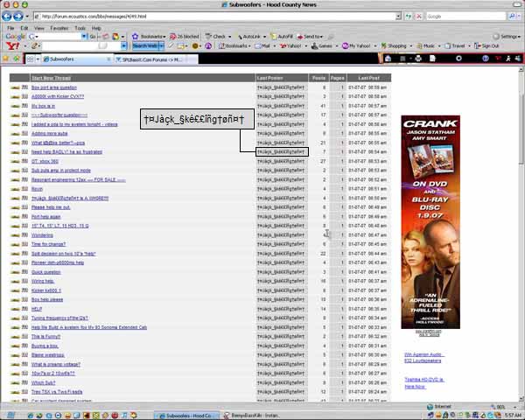Open thread 'Adding more subs'
Image resolution: width=525 pixels, height=420 pixels.
point(49,134)
